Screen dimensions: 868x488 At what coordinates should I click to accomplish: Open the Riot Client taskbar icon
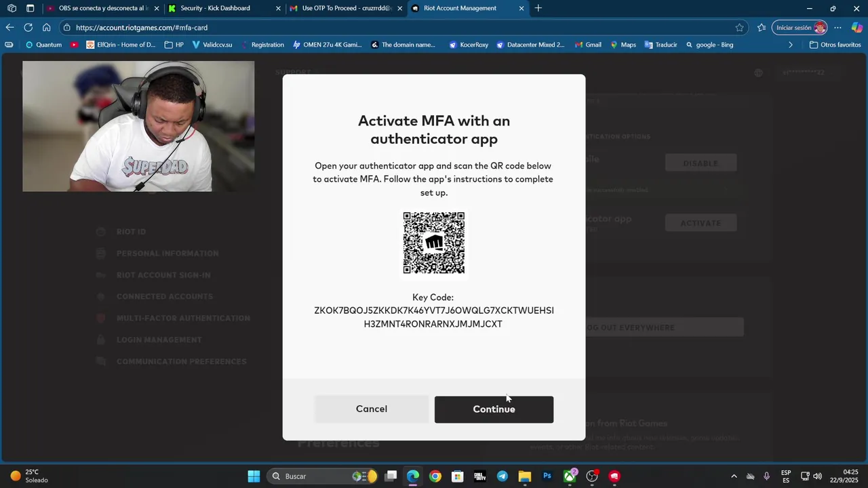click(614, 476)
